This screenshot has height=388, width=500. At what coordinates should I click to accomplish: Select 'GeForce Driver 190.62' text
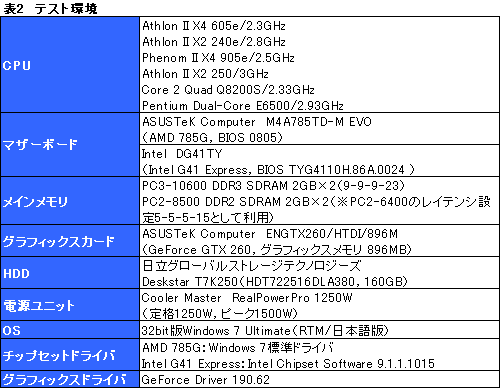tap(206, 380)
